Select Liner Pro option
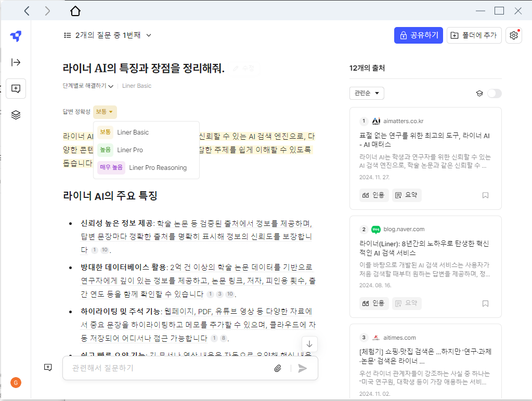 pos(146,150)
